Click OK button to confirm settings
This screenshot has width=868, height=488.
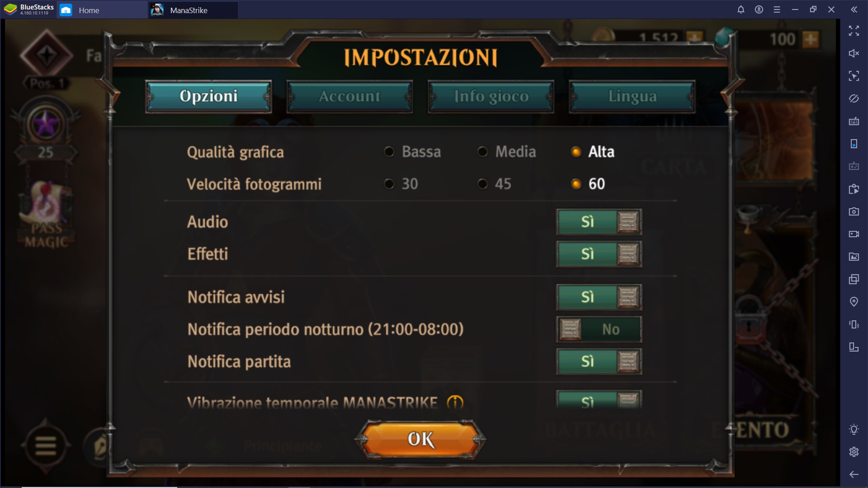(420, 440)
